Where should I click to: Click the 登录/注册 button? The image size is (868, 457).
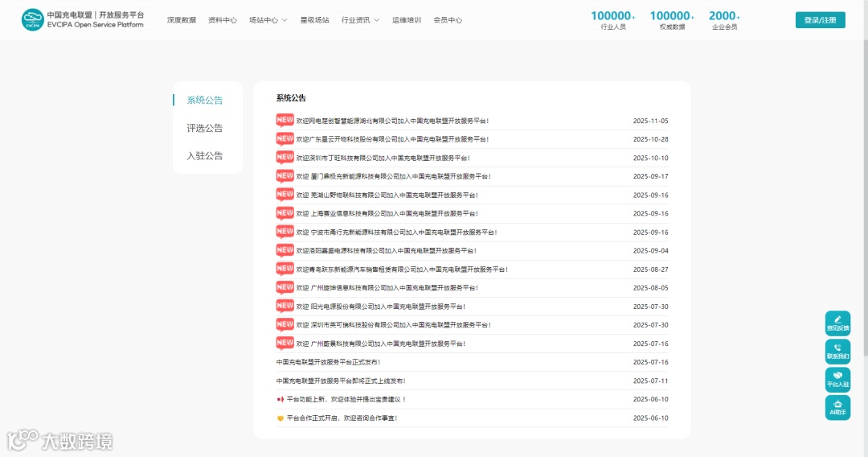point(821,20)
